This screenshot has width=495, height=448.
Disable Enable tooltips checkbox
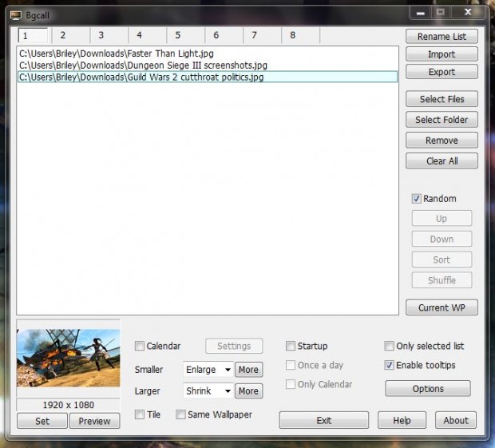[390, 365]
